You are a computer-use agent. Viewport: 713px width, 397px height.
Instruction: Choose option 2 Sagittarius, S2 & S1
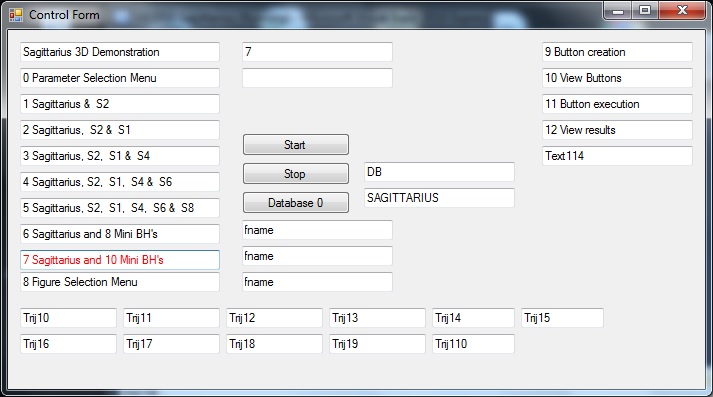(120, 130)
